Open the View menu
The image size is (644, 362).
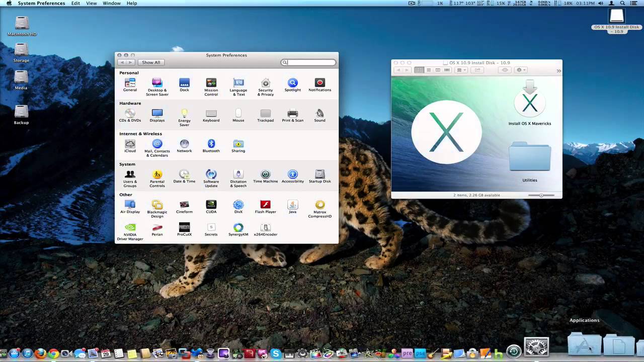pos(92,3)
